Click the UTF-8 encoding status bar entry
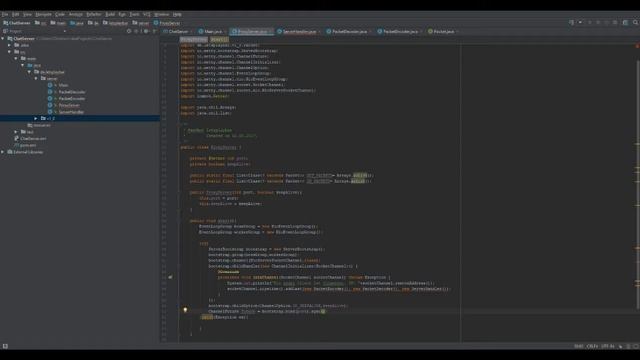The width and height of the screenshot is (640, 360). click(x=608, y=346)
